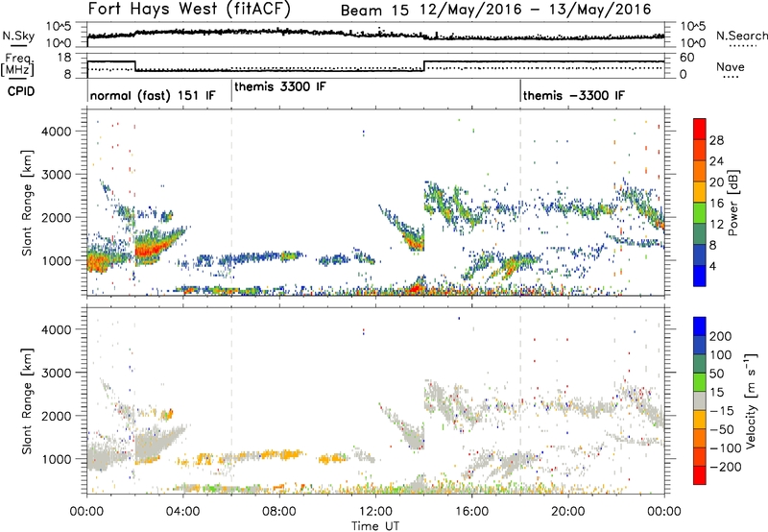The width and height of the screenshot is (768, 532).
Task: Click the 'Power [dB]' colorbar title
Action: (732, 203)
